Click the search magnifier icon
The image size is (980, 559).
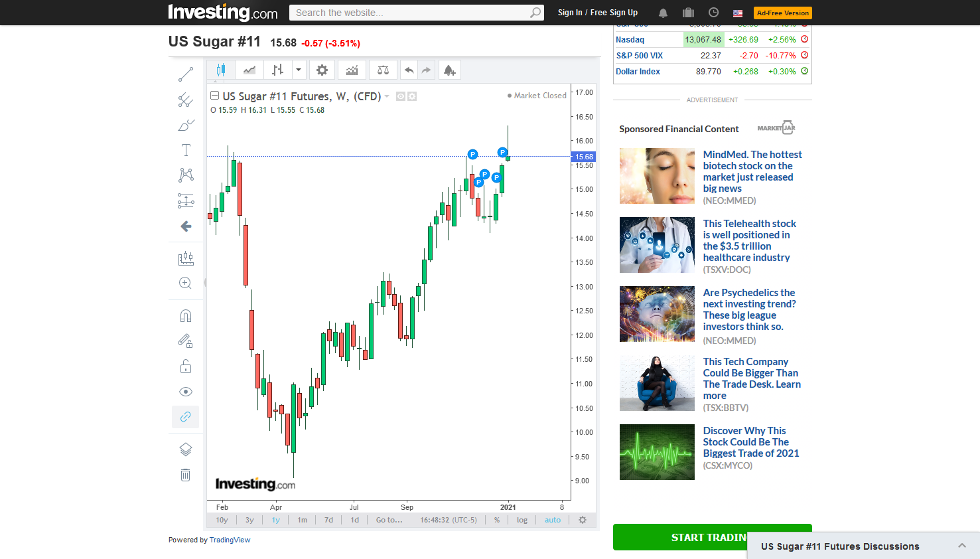pos(535,13)
